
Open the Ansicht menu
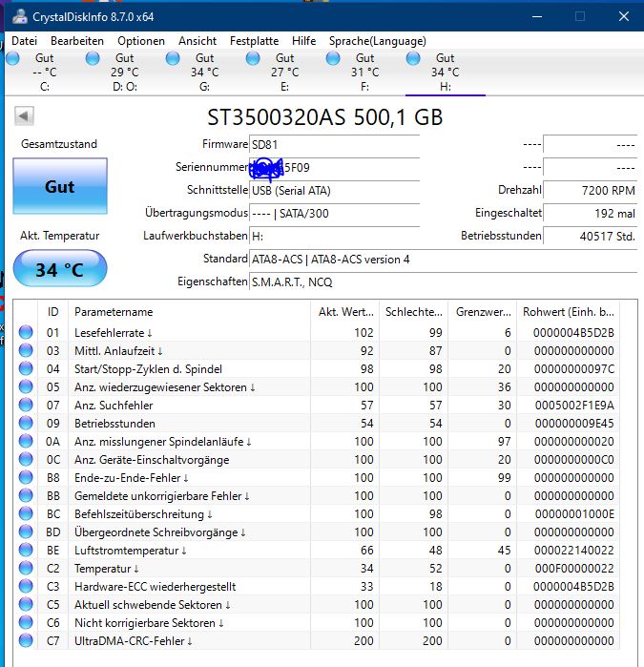tap(197, 41)
